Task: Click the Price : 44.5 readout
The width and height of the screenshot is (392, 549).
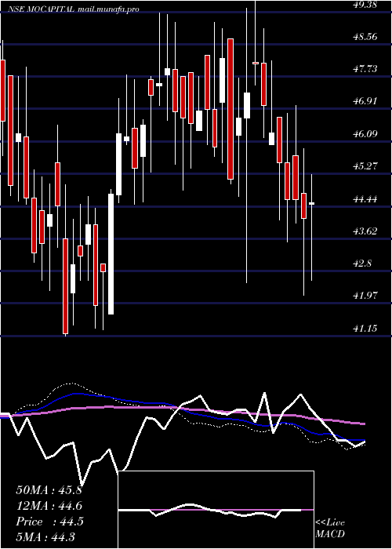Action: [49, 522]
